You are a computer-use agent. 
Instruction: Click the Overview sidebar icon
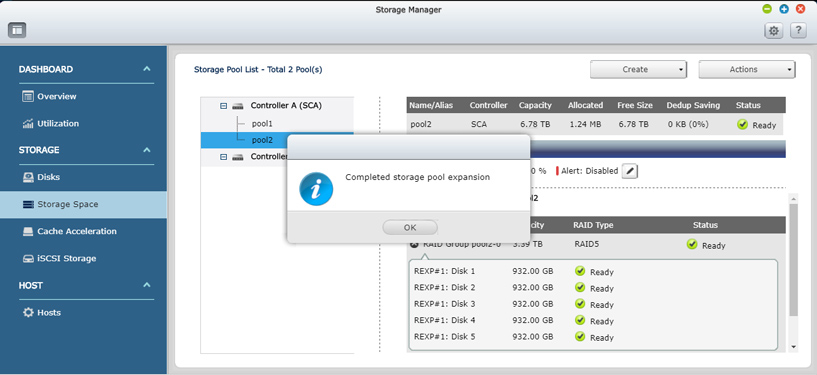[28, 96]
